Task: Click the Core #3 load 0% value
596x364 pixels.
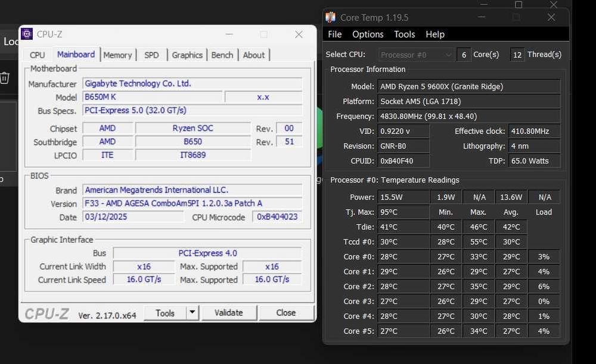Action: [544, 301]
